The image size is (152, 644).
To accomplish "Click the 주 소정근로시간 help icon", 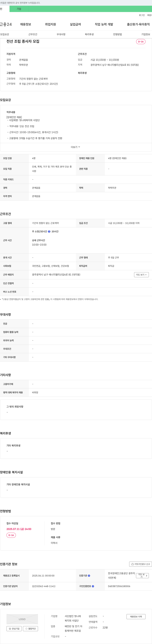I will point(49,232).
